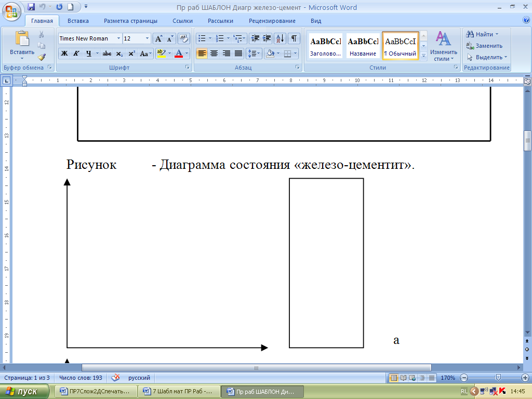Click the 170% zoom level button
Viewport: 532px width, 399px height.
(447, 378)
